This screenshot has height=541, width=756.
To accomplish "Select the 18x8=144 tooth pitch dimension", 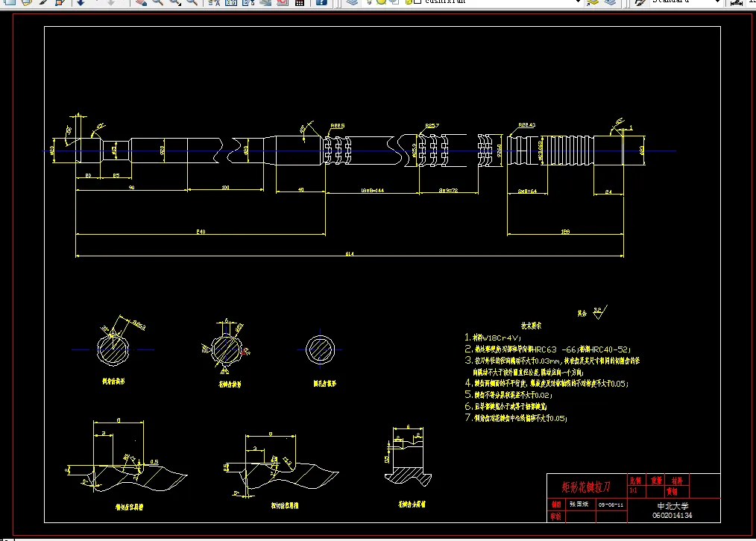I will click(x=372, y=190).
